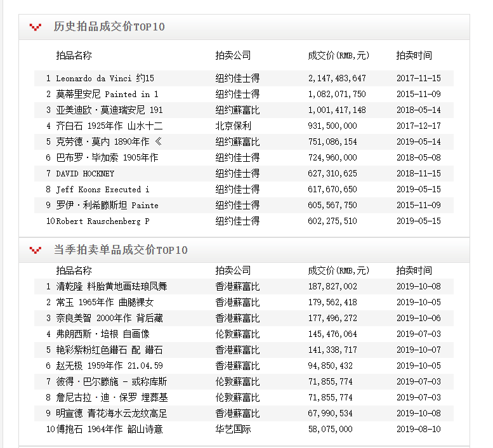This screenshot has height=448, width=493.
Task: Select the price 187,827,002
Action: [x=332, y=286]
